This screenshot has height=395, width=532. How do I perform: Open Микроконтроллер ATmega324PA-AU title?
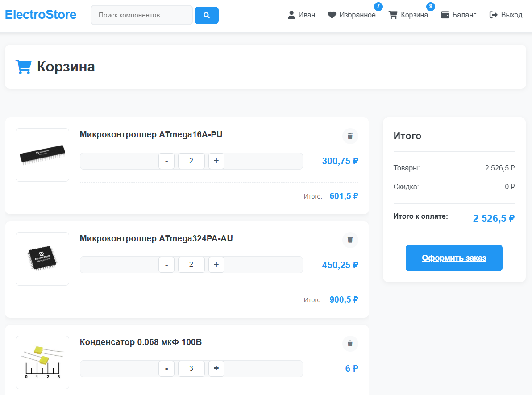(x=156, y=238)
